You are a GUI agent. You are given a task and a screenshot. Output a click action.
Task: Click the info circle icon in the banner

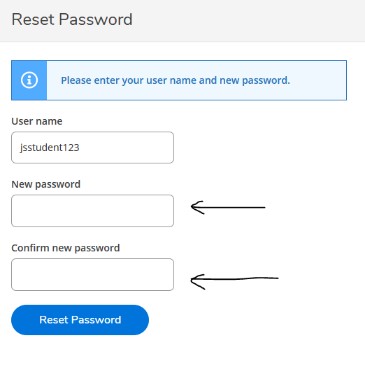29,80
